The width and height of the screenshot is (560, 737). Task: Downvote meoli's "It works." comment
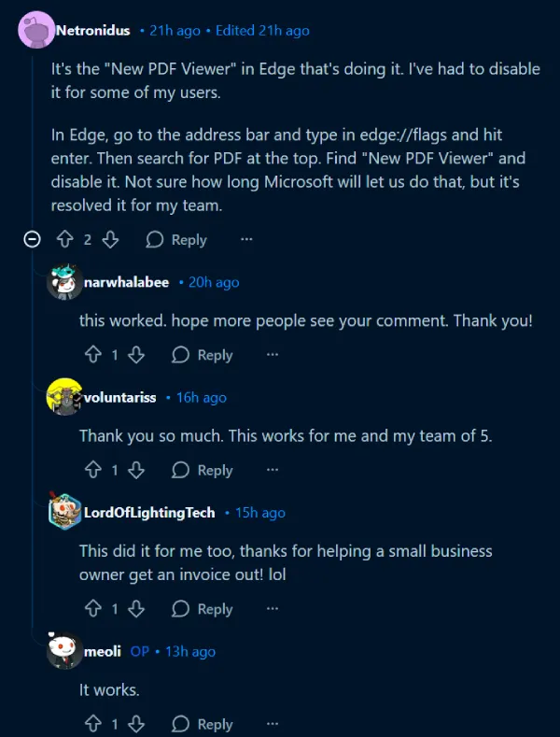point(136,724)
